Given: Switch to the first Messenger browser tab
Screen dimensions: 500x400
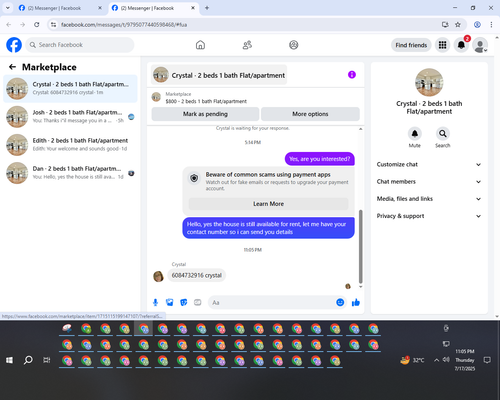Looking at the screenshot, I should [60, 8].
